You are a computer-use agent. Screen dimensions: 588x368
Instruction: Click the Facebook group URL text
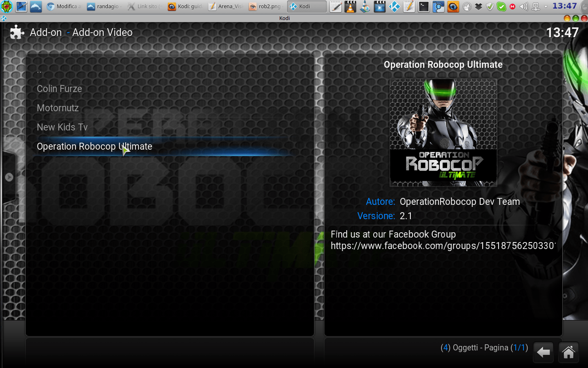[443, 246]
